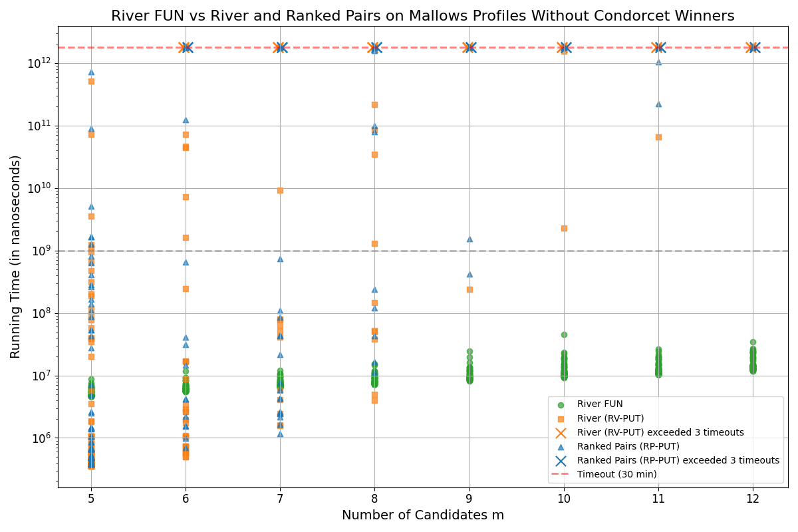The width and height of the screenshot is (798, 532).
Task: Click the 'Timeout (30 min)' legend text
Action: tap(616, 474)
